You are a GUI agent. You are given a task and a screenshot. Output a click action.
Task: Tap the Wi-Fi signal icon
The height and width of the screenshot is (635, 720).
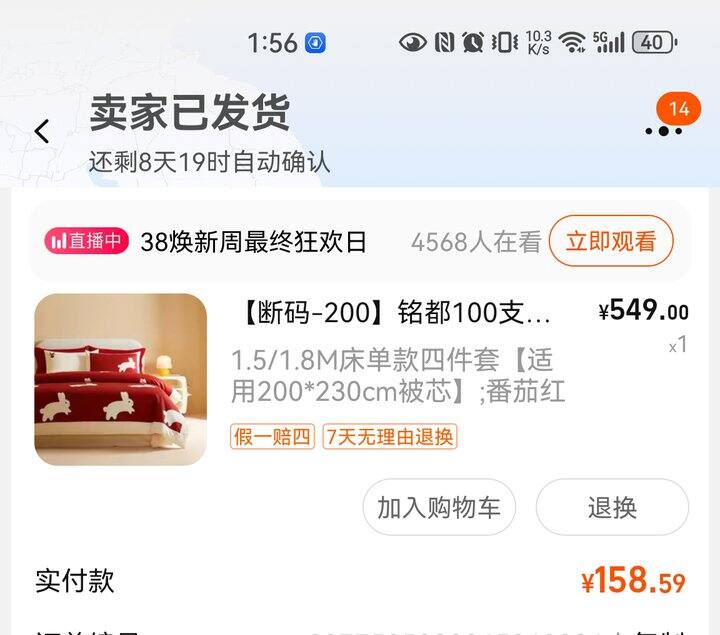[x=572, y=43]
